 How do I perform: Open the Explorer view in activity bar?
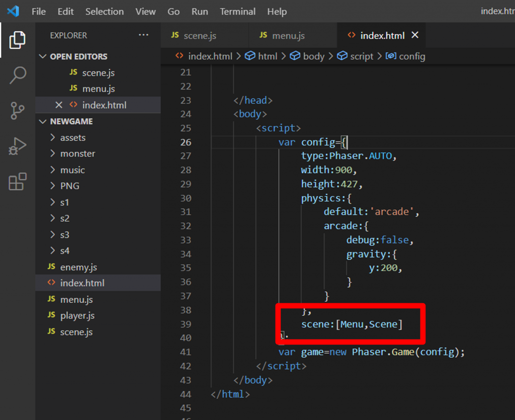[x=18, y=40]
